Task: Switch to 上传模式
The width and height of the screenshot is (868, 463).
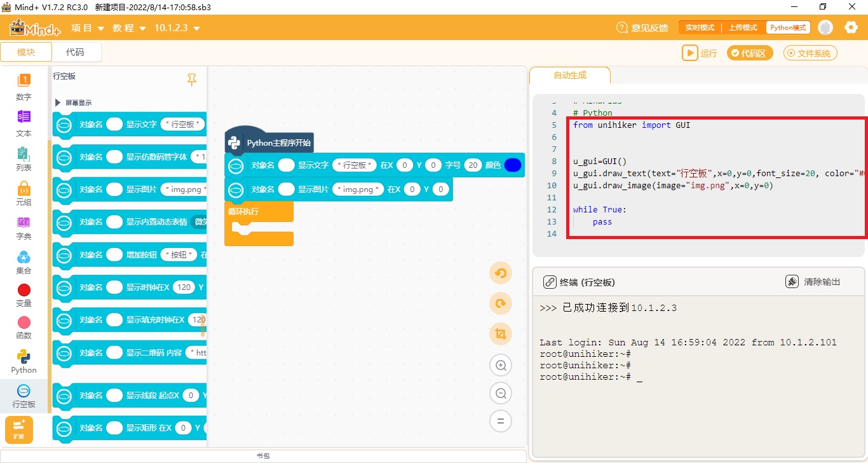Action: [742, 27]
